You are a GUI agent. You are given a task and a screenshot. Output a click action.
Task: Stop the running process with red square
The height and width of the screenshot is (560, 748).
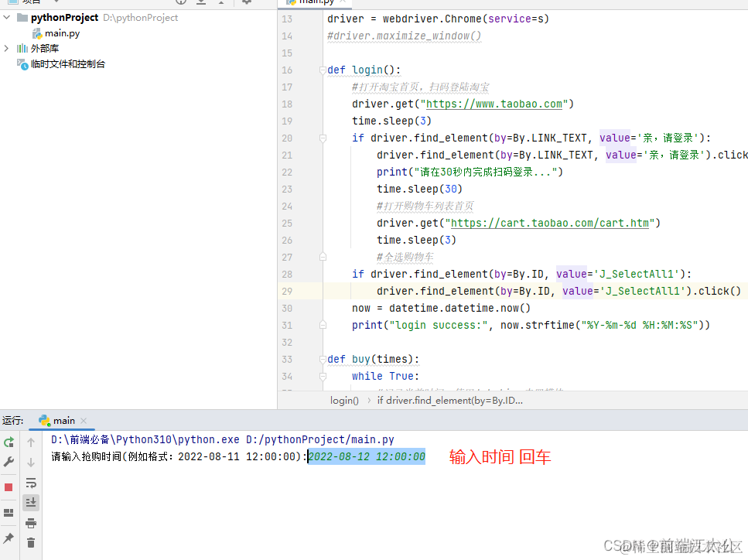[x=9, y=487]
